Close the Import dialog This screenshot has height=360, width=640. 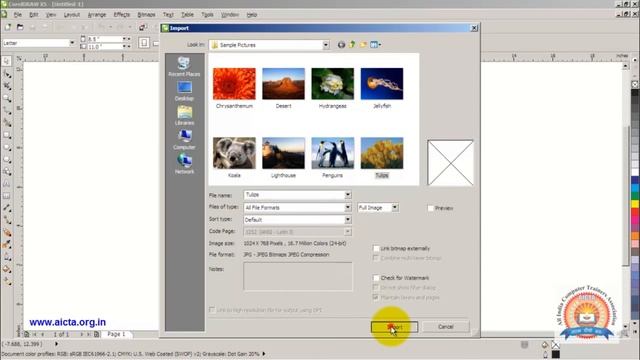tap(474, 28)
